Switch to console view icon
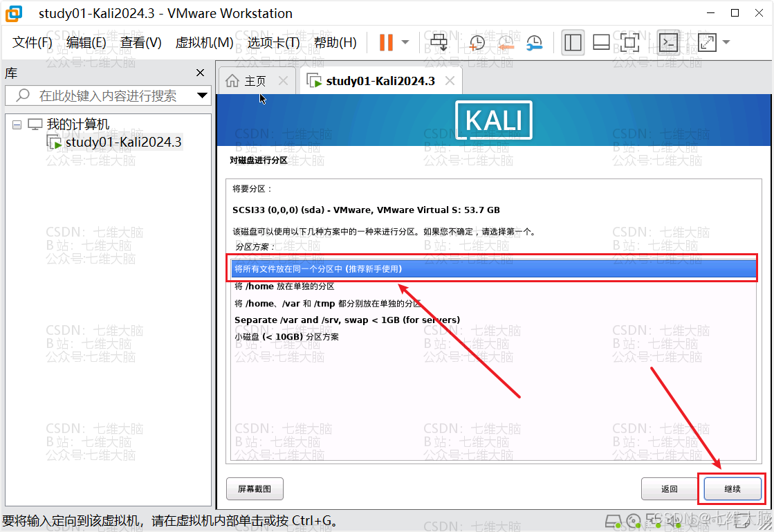 tap(669, 43)
